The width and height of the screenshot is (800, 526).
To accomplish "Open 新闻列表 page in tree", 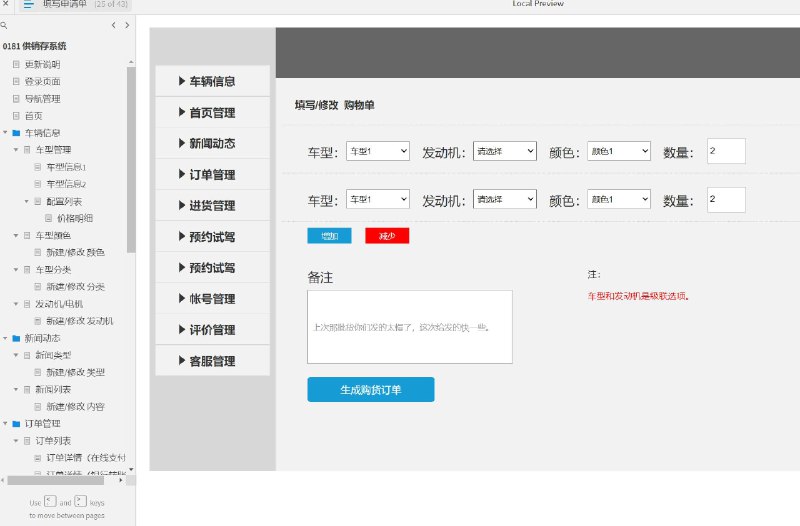I will [x=53, y=389].
